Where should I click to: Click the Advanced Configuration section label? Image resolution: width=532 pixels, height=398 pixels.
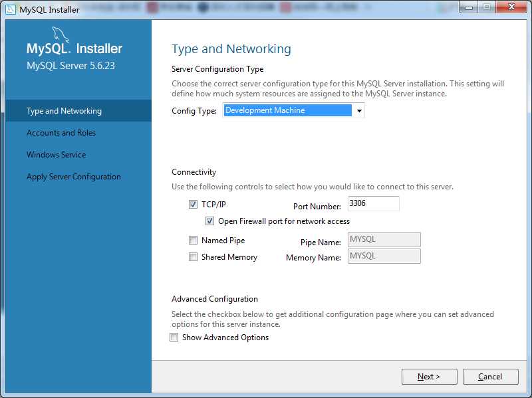point(215,299)
